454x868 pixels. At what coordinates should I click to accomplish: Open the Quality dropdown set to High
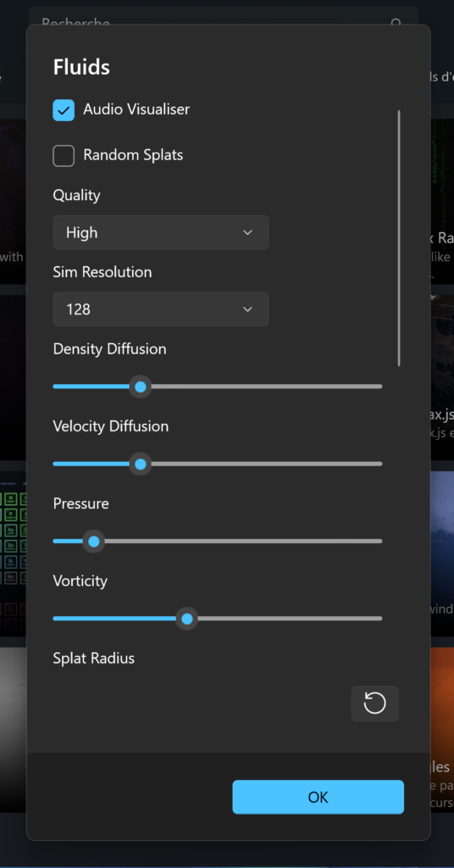pyautogui.click(x=161, y=232)
